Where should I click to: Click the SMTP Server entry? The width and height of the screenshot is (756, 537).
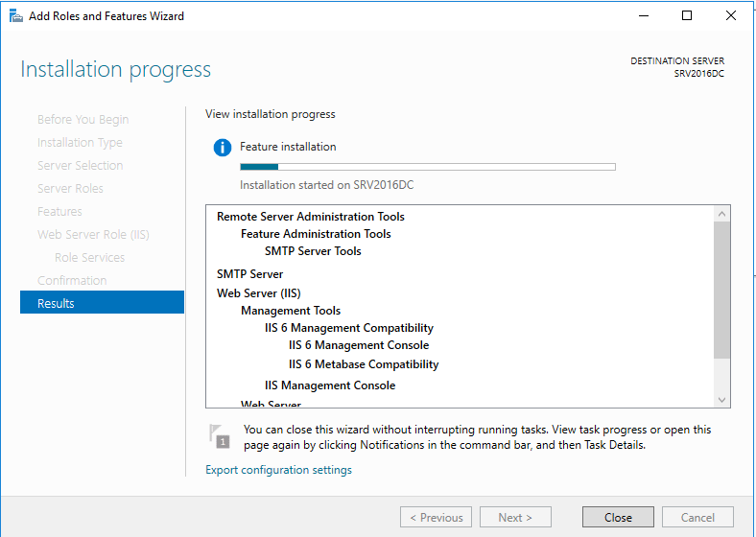pos(249,274)
